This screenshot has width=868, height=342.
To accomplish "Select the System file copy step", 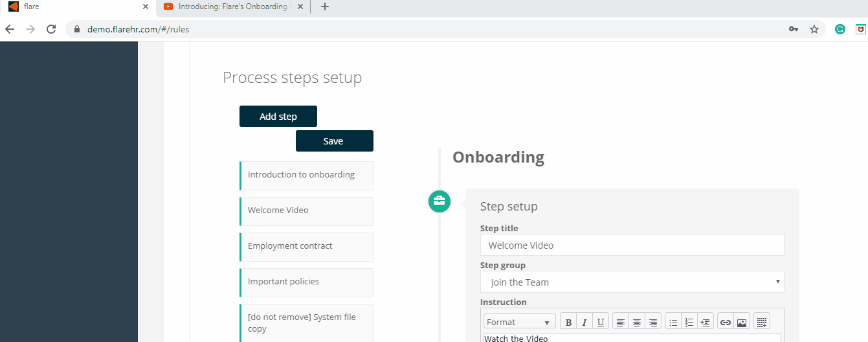I will point(306,323).
